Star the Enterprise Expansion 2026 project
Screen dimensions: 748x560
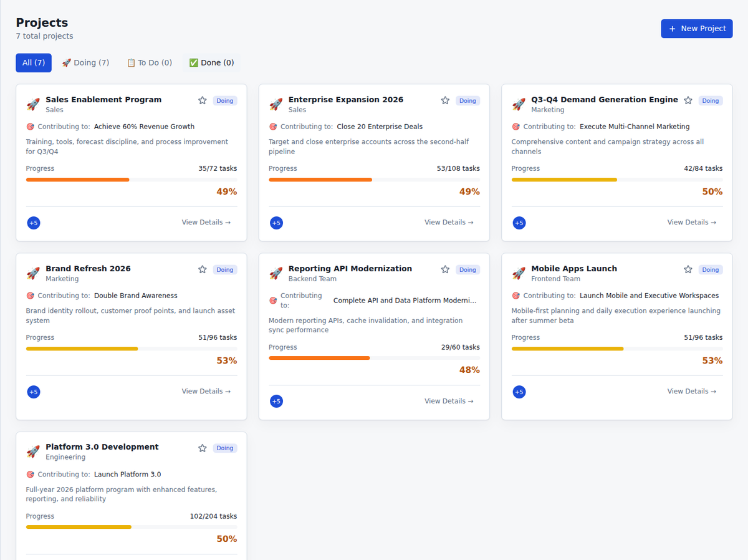pyautogui.click(x=445, y=100)
